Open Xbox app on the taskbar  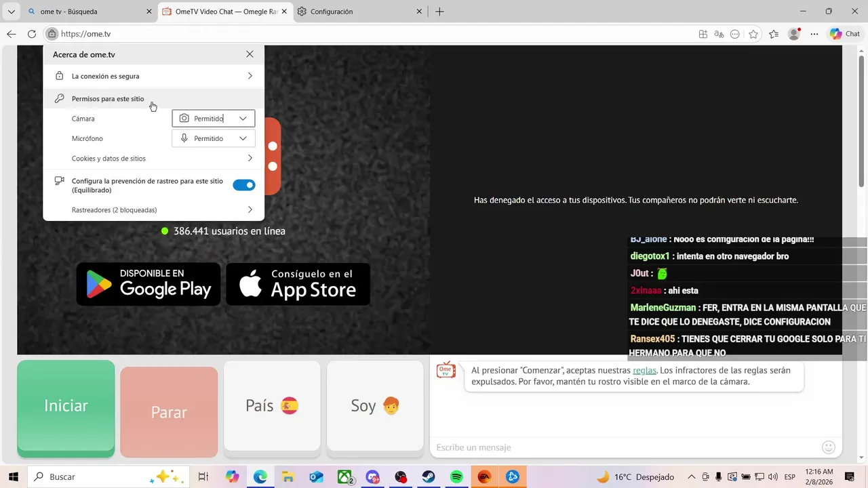pyautogui.click(x=345, y=477)
